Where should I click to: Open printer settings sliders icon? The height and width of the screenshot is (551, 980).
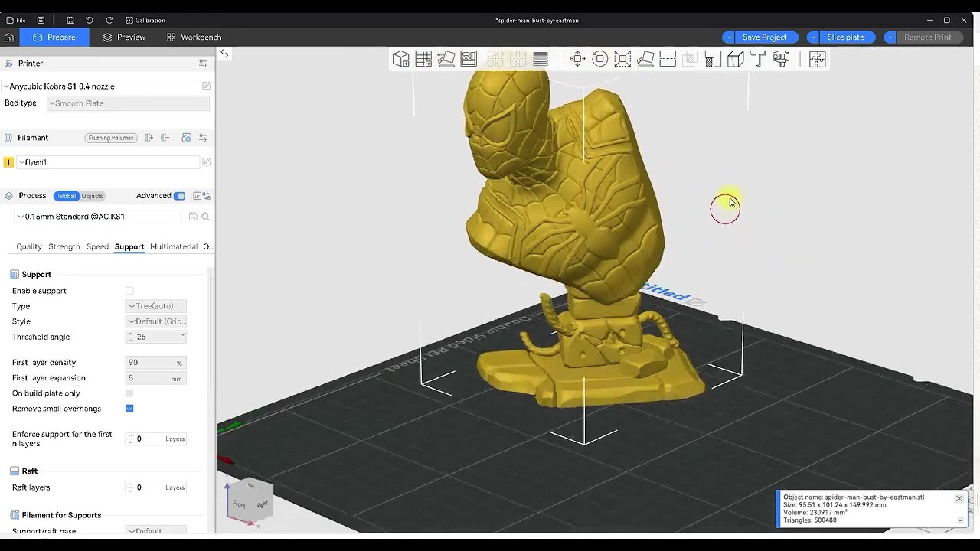click(x=203, y=64)
